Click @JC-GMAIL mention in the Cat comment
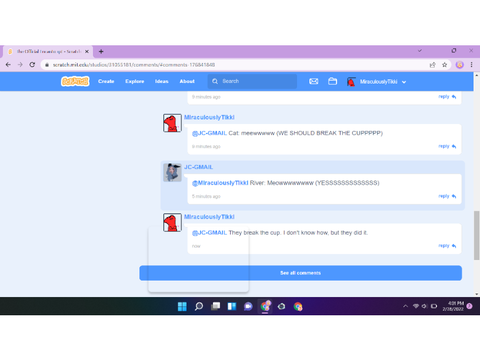 [x=209, y=133]
